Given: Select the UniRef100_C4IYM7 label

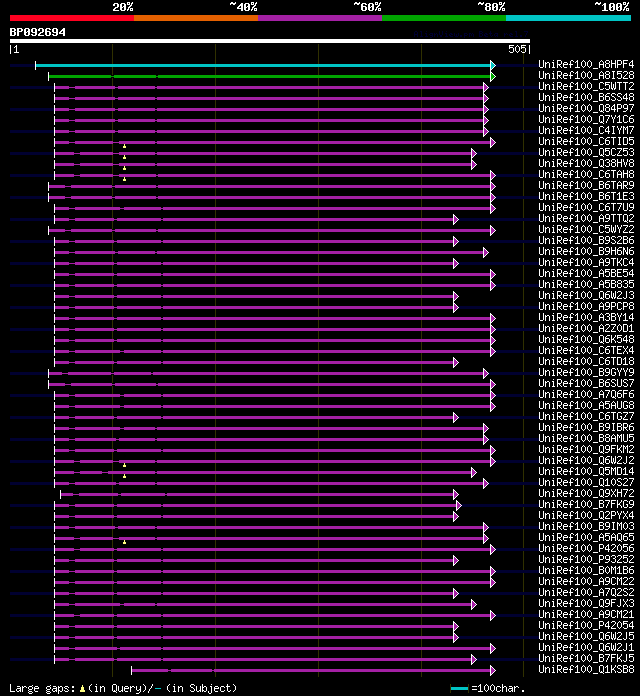Looking at the screenshot, I should click(586, 130).
